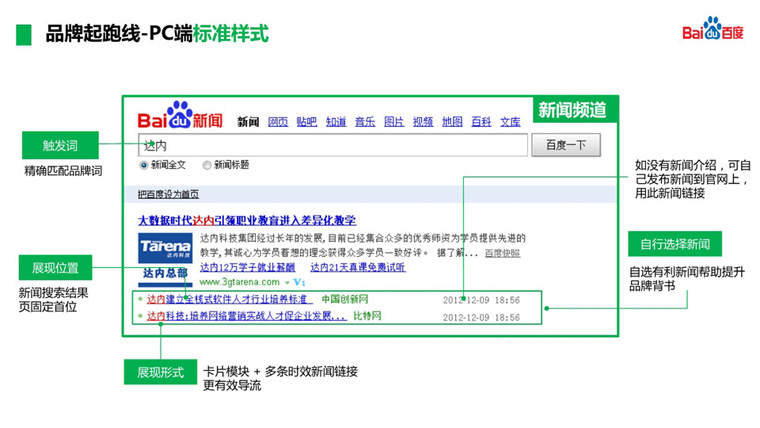Screen dimensions: 760x428
Task: Click the 达内总部 label under the logo
Action: coord(165,273)
